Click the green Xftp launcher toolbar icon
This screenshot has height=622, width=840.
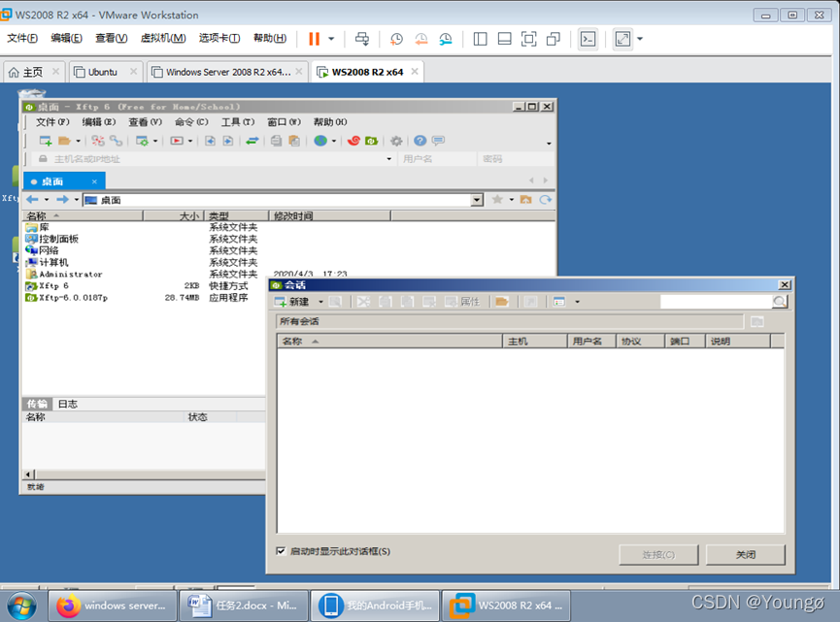pyautogui.click(x=371, y=141)
